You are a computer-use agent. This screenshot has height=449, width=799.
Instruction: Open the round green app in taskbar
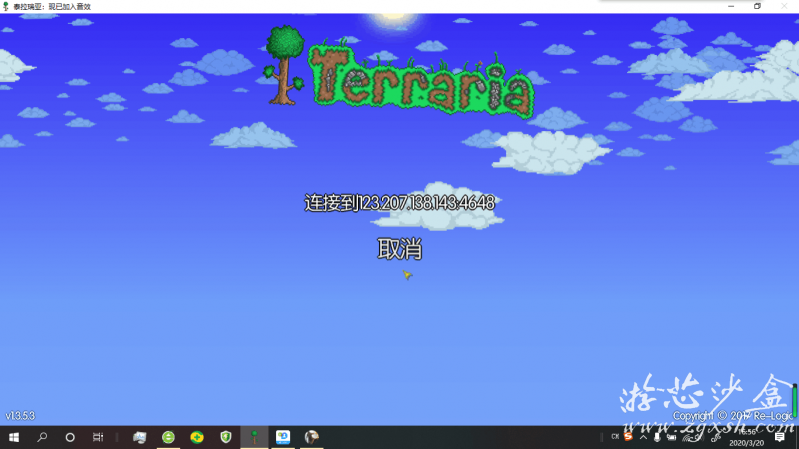pyautogui.click(x=168, y=437)
